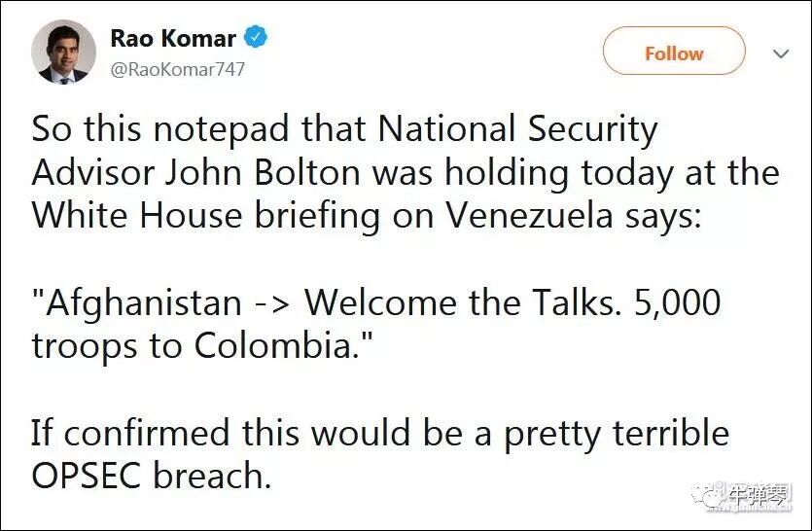812x531 pixels.
Task: Click "White House" in the tweet text
Action: [x=137, y=215]
